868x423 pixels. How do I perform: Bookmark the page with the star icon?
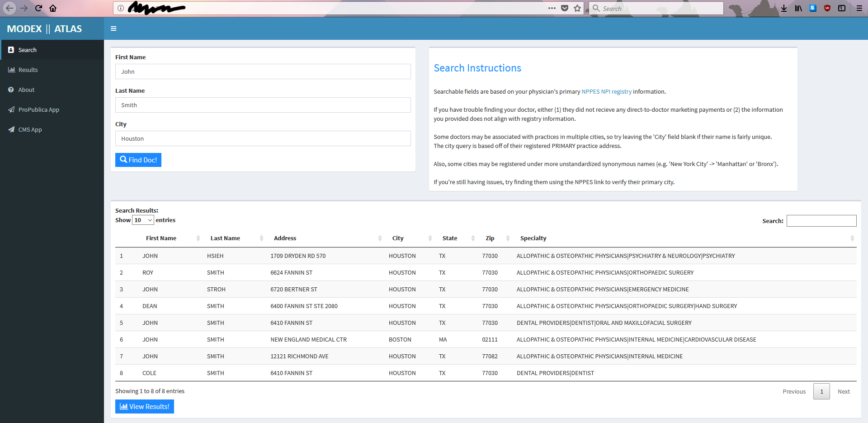click(x=577, y=8)
